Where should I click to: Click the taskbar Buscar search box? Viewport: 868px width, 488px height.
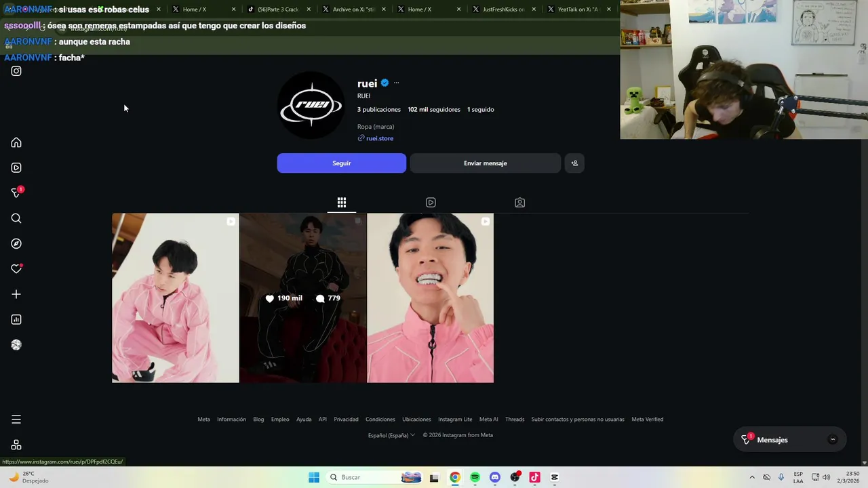375,477
